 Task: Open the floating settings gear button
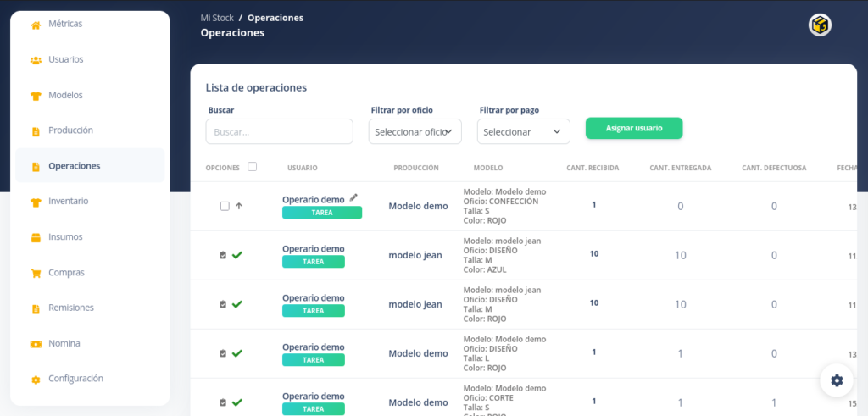coord(836,380)
